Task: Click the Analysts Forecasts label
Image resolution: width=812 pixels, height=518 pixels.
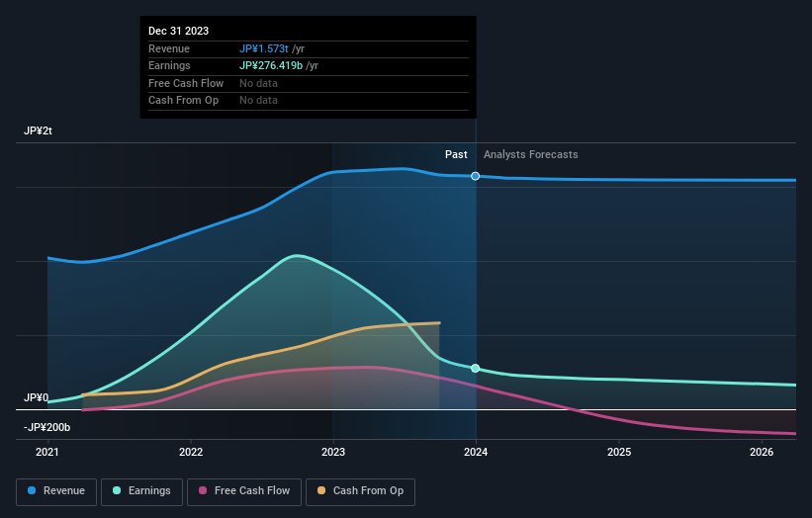Action: (x=531, y=154)
